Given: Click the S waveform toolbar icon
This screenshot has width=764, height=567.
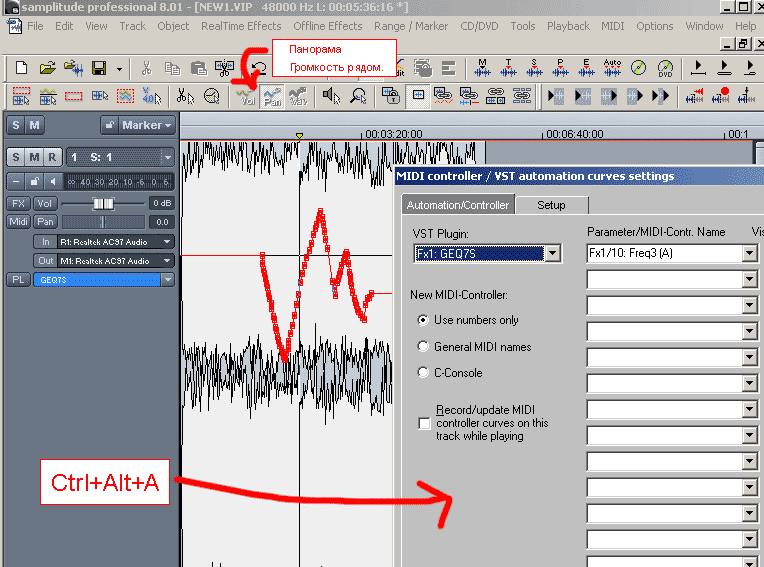Looking at the screenshot, I should (534, 68).
